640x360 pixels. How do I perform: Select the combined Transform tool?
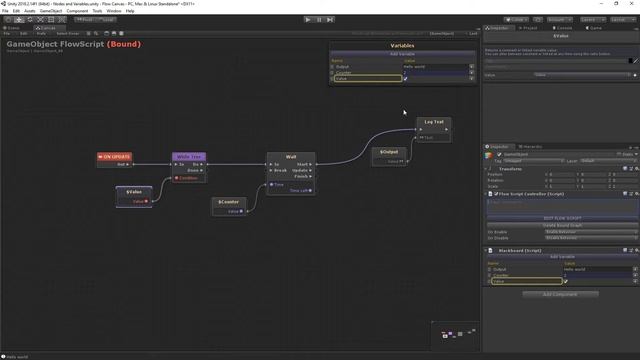(x=61, y=20)
